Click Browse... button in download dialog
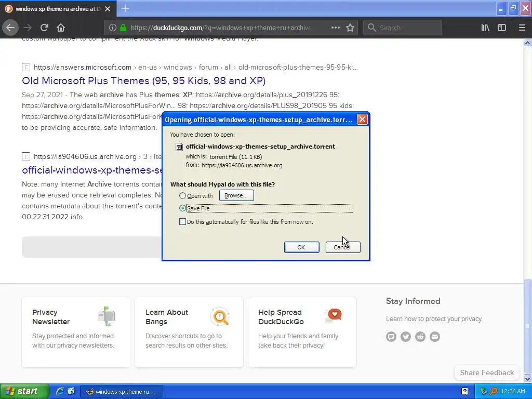The height and width of the screenshot is (399, 532). pyautogui.click(x=236, y=195)
